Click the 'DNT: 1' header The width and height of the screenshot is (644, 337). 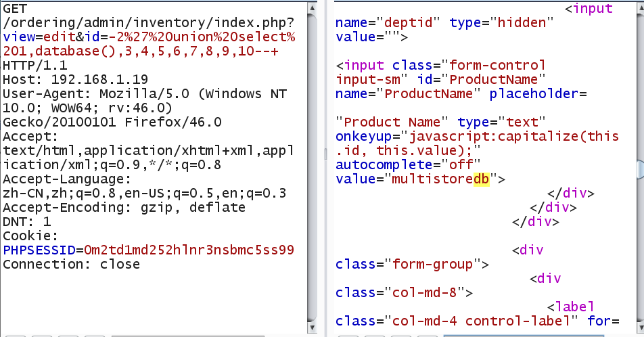click(x=27, y=221)
